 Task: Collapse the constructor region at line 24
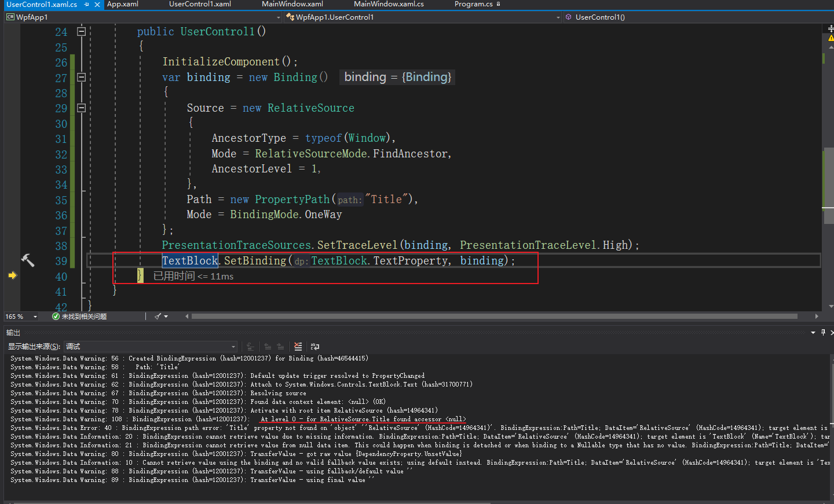tap(82, 32)
